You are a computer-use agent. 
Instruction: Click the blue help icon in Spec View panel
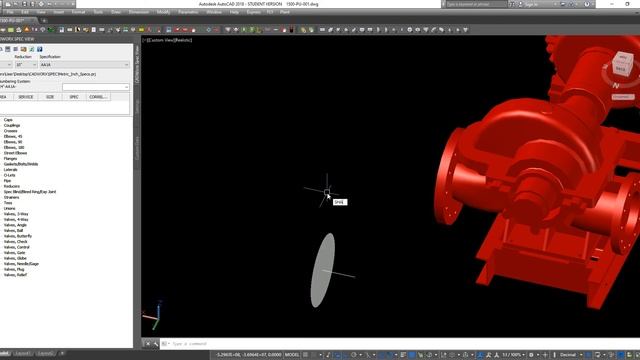(x=40, y=49)
